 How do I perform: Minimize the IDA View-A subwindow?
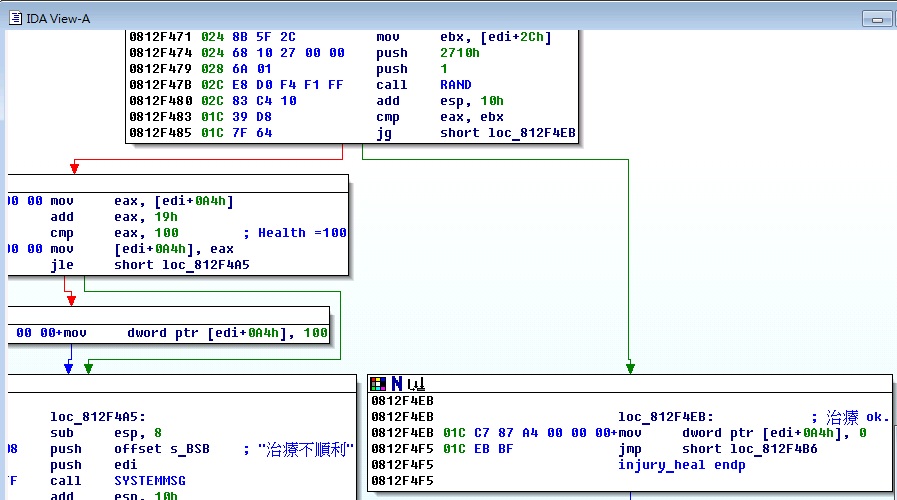coord(876,19)
